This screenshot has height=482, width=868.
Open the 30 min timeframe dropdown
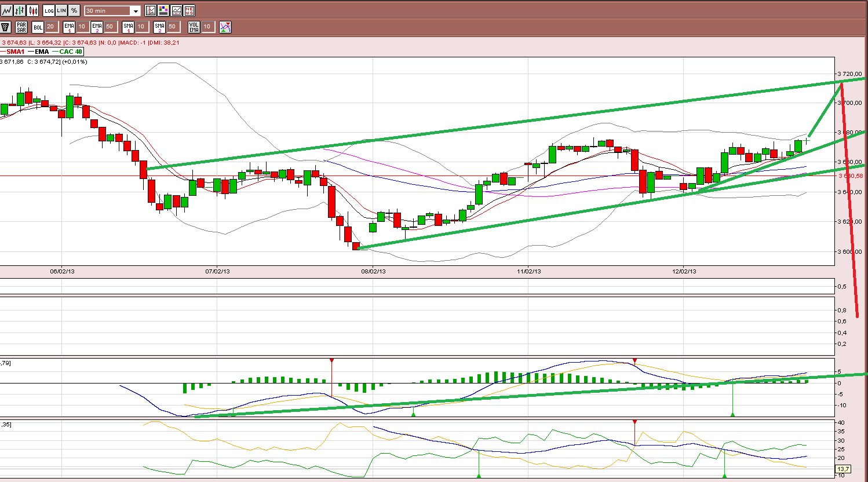112,10
